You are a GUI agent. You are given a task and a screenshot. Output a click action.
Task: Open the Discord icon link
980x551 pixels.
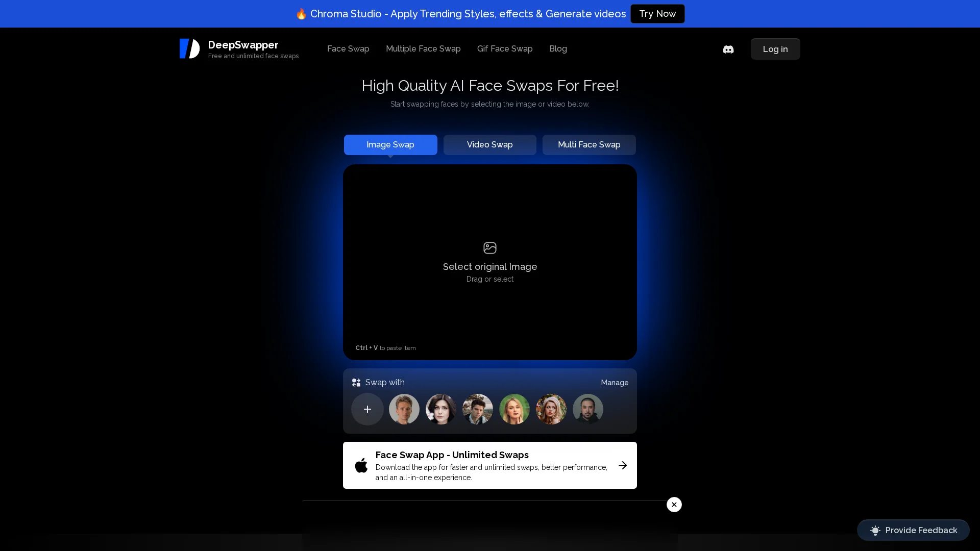(x=728, y=49)
